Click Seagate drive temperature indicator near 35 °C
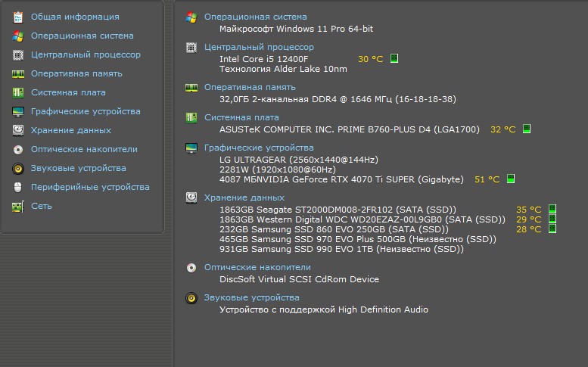The image size is (588, 367). tap(552, 208)
